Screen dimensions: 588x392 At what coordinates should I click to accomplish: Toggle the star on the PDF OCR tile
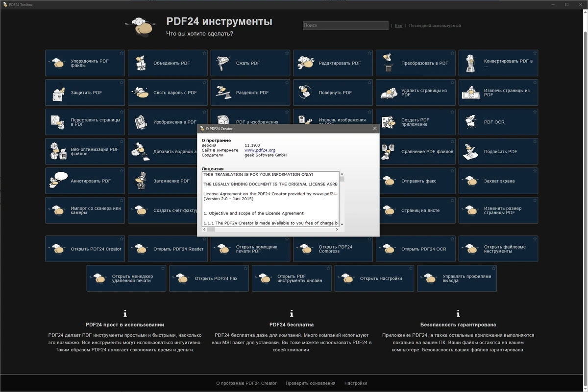coord(535,112)
